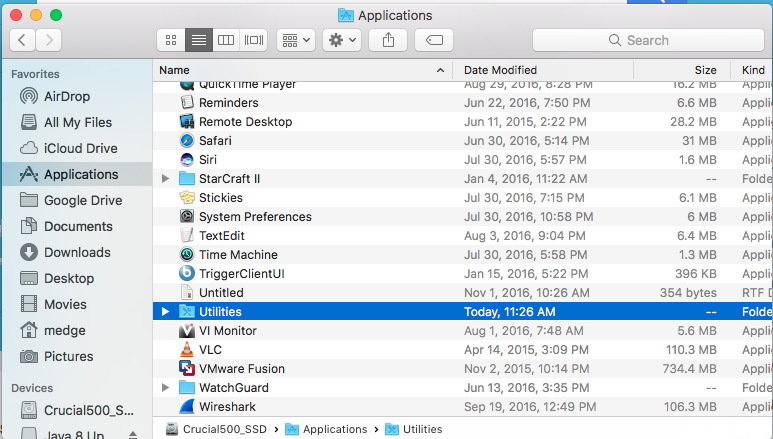Click Utilities in the path bar
Image resolution: width=773 pixels, height=439 pixels.
pos(422,429)
